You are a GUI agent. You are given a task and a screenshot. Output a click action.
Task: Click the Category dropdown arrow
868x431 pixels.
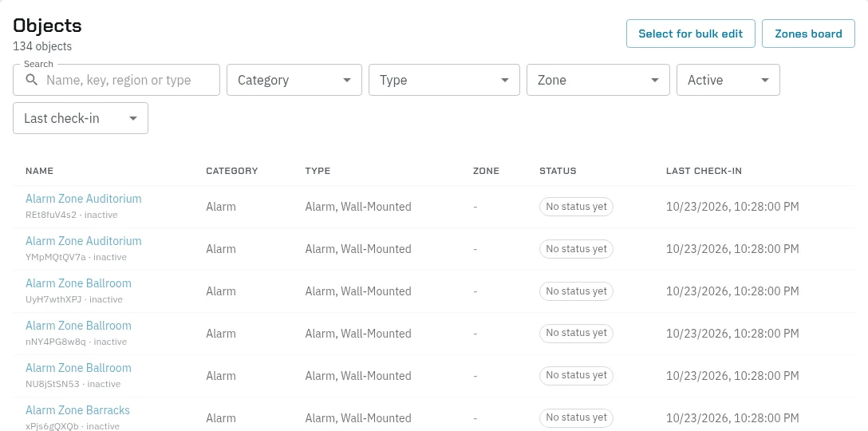click(347, 80)
